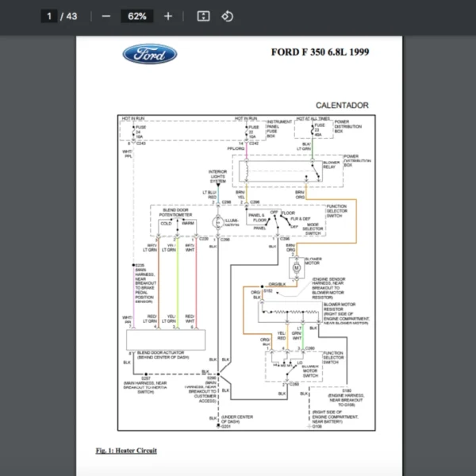Select the current page number field
Viewport: 476px width, 476px height.
pos(49,16)
